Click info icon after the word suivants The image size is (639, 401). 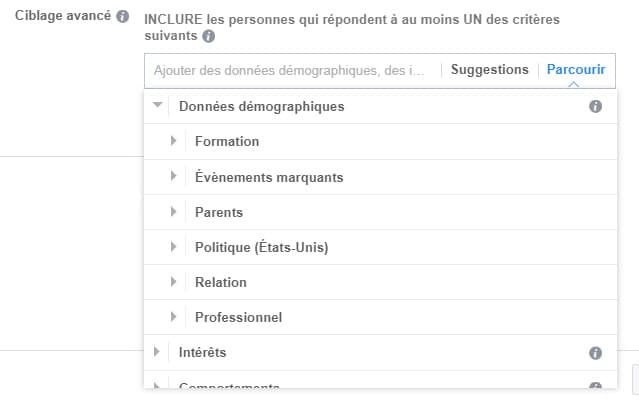pyautogui.click(x=209, y=36)
